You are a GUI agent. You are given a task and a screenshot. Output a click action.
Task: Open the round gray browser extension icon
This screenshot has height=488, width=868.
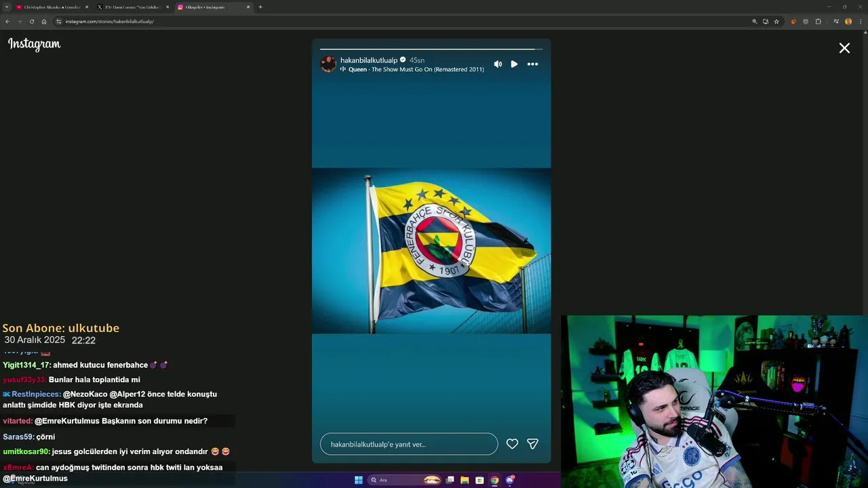806,21
